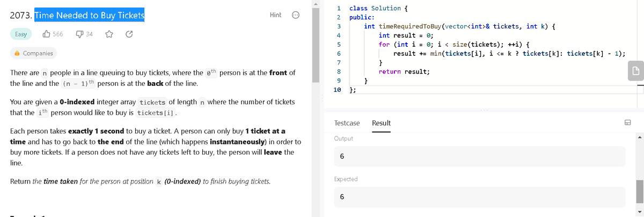Click the highlighted title Time Needed to Buy Tickets
This screenshot has width=644, height=217.
tap(90, 15)
